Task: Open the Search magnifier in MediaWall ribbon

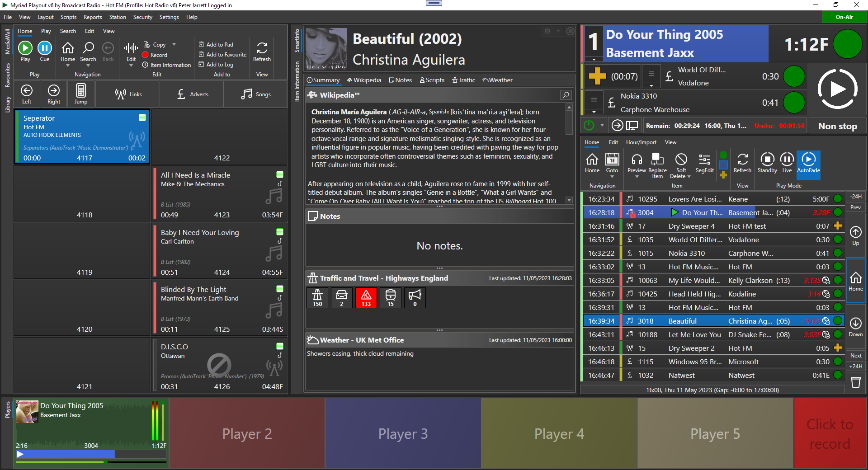Action: click(88, 48)
